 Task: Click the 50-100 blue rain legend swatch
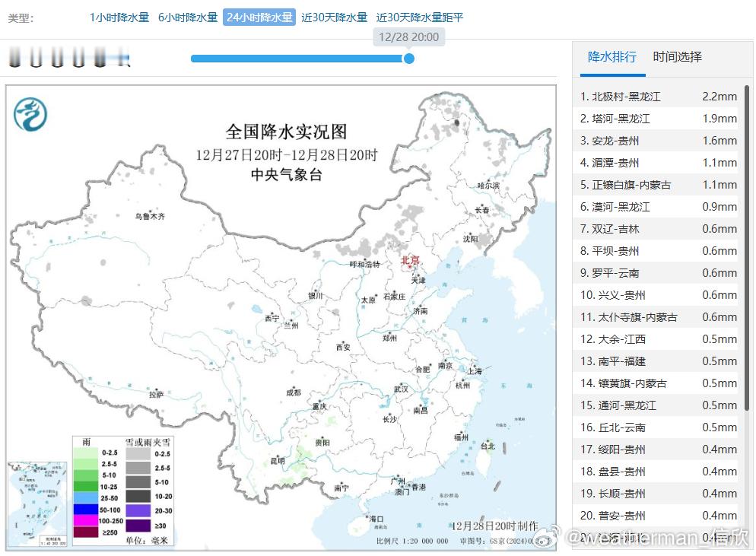pyautogui.click(x=86, y=510)
